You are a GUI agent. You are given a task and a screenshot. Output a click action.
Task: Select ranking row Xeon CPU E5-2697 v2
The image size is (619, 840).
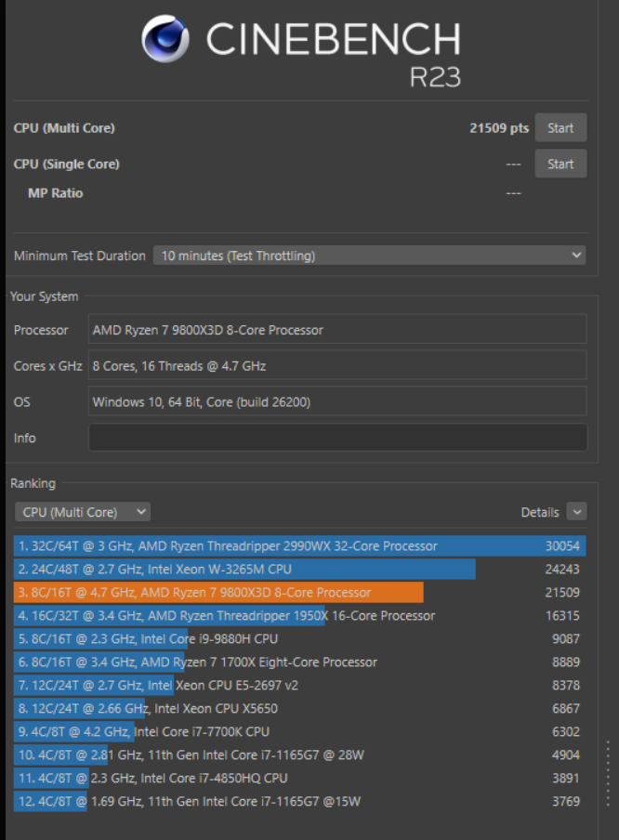point(299,685)
